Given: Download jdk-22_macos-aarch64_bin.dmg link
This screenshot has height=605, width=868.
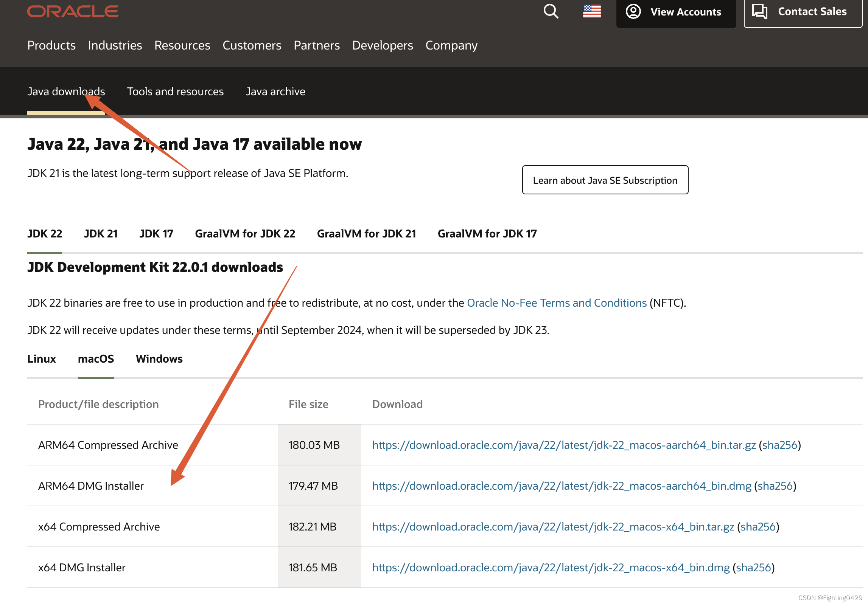Looking at the screenshot, I should (x=562, y=486).
